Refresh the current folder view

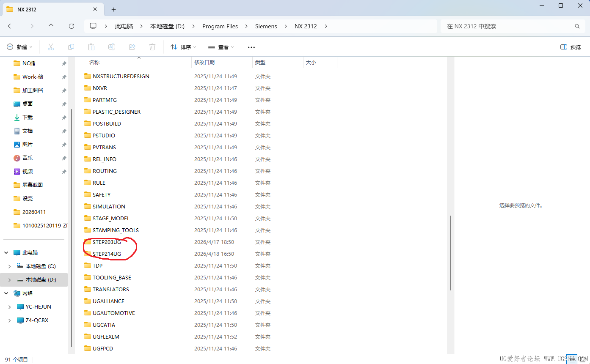coord(72,26)
